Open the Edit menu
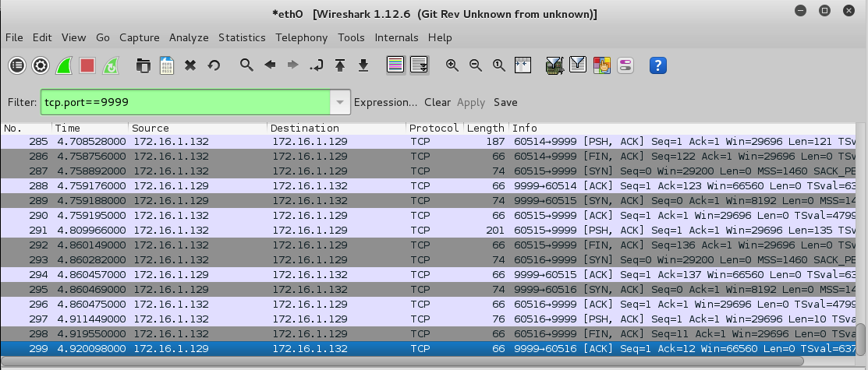Screen dimensions: 868x370 coord(42,37)
